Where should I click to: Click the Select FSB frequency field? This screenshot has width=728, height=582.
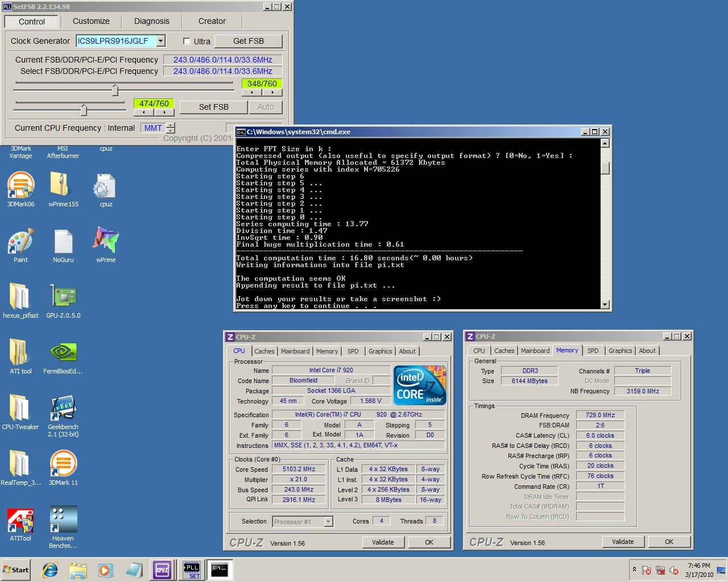click(x=223, y=71)
